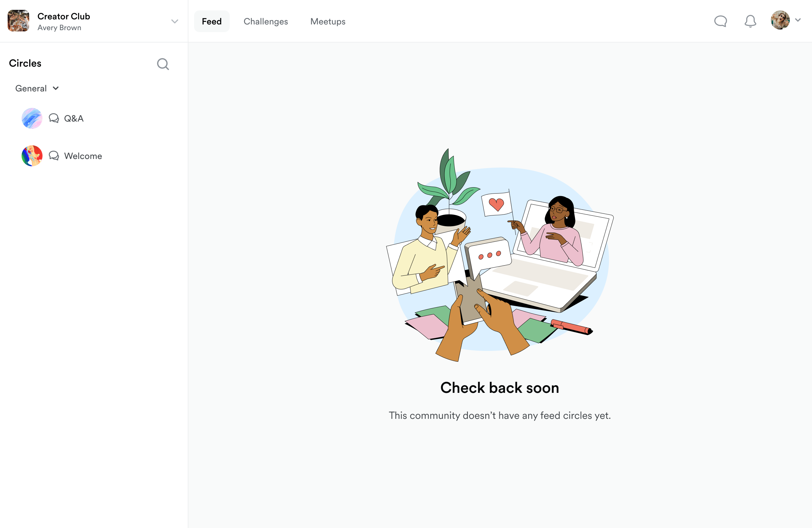Switch to the Challenges tab
812x528 pixels.
point(265,21)
